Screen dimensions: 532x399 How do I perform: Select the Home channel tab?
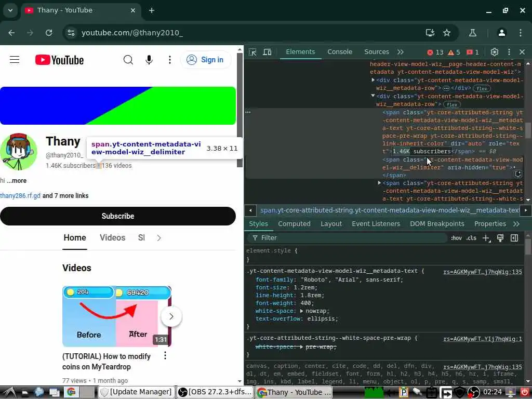click(x=75, y=237)
